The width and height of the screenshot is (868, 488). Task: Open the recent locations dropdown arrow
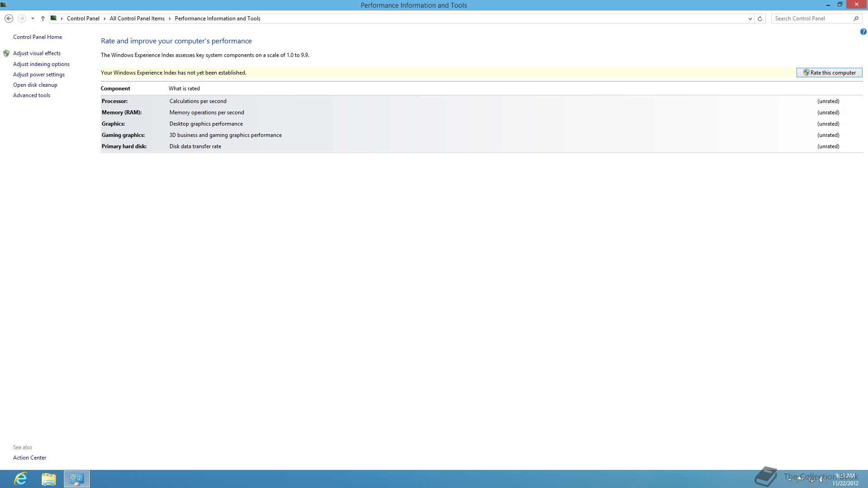(33, 19)
